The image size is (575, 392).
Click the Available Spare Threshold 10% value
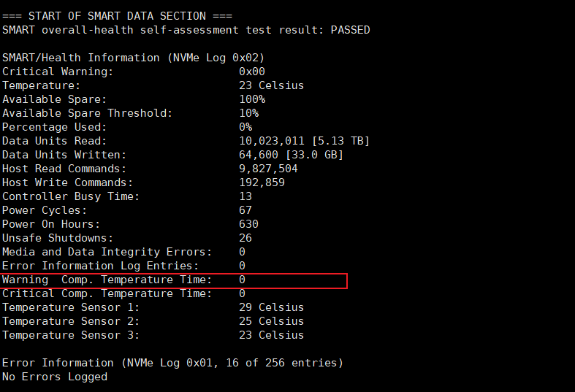248,113
